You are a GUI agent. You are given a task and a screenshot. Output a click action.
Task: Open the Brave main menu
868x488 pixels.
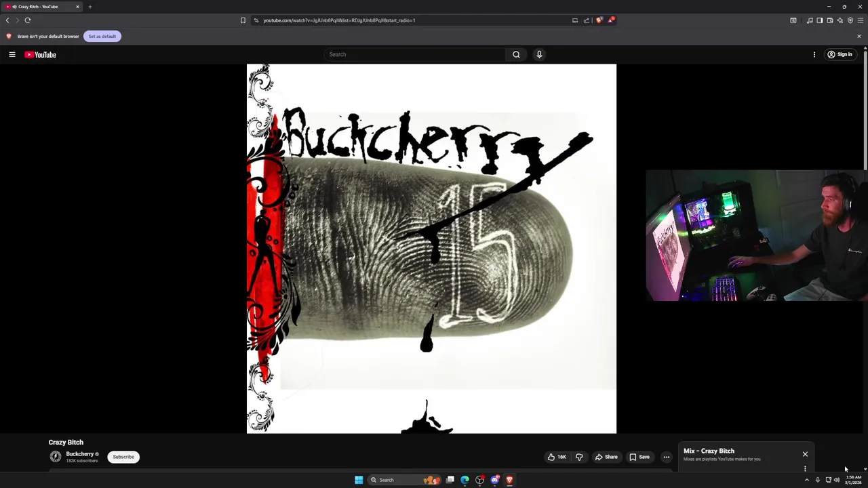(x=860, y=20)
